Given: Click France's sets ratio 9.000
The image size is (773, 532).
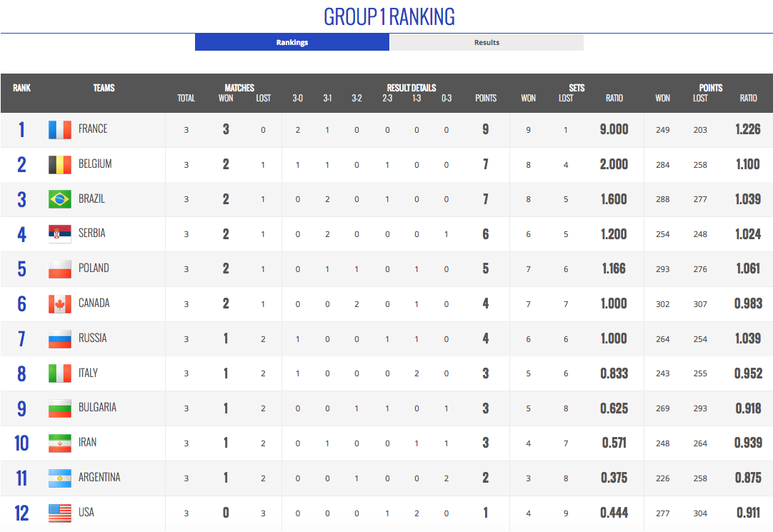Looking at the screenshot, I should (x=614, y=129).
